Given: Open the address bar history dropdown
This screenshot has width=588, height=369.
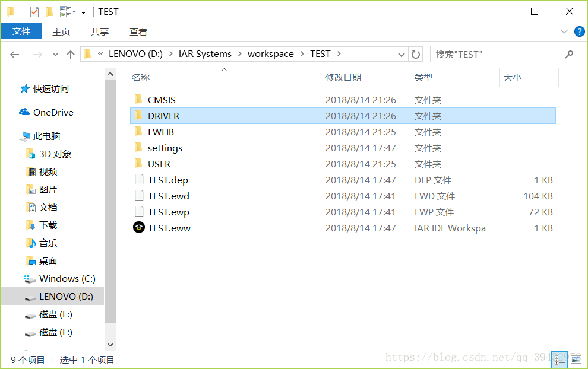Looking at the screenshot, I should click(402, 53).
